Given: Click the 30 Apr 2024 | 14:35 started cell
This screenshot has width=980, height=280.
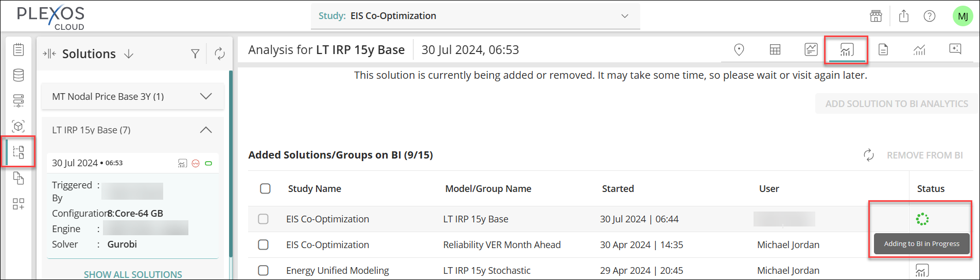Looking at the screenshot, I should 641,244.
